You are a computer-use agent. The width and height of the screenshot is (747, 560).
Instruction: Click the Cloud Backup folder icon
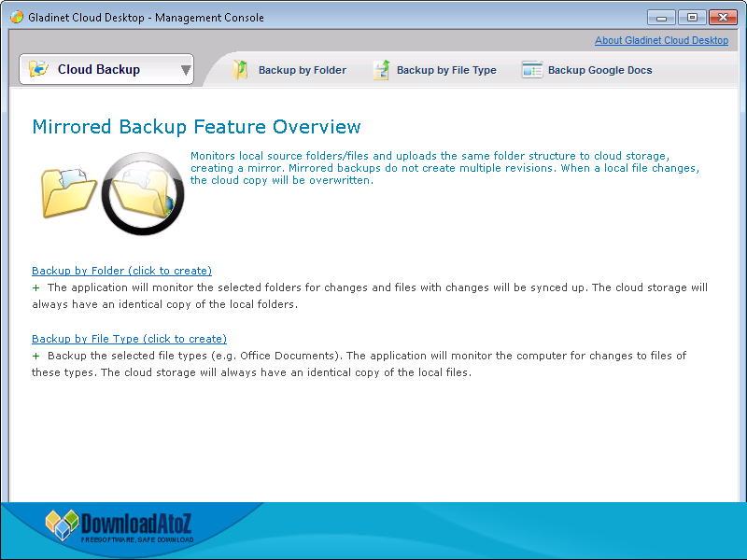click(39, 69)
